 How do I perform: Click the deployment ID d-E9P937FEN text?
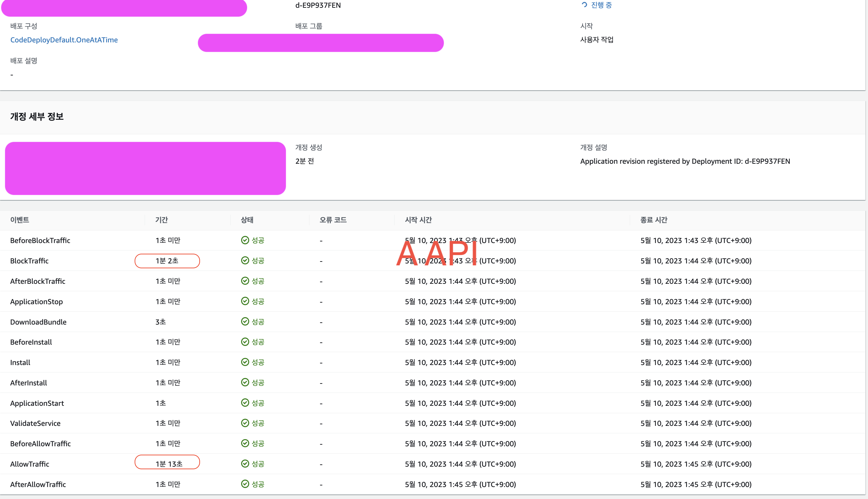tap(318, 6)
